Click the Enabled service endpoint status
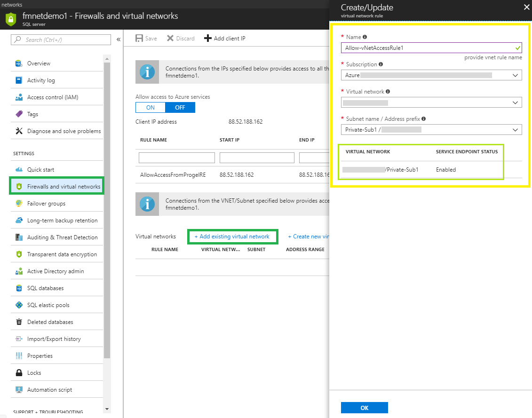Viewport: 532px width, 418px height. click(x=446, y=170)
